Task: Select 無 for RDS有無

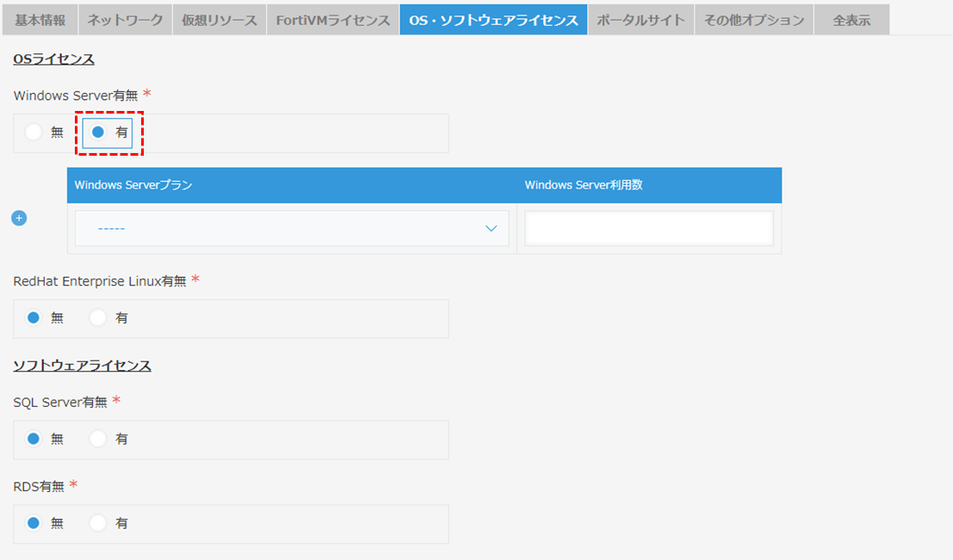Action: tap(34, 523)
